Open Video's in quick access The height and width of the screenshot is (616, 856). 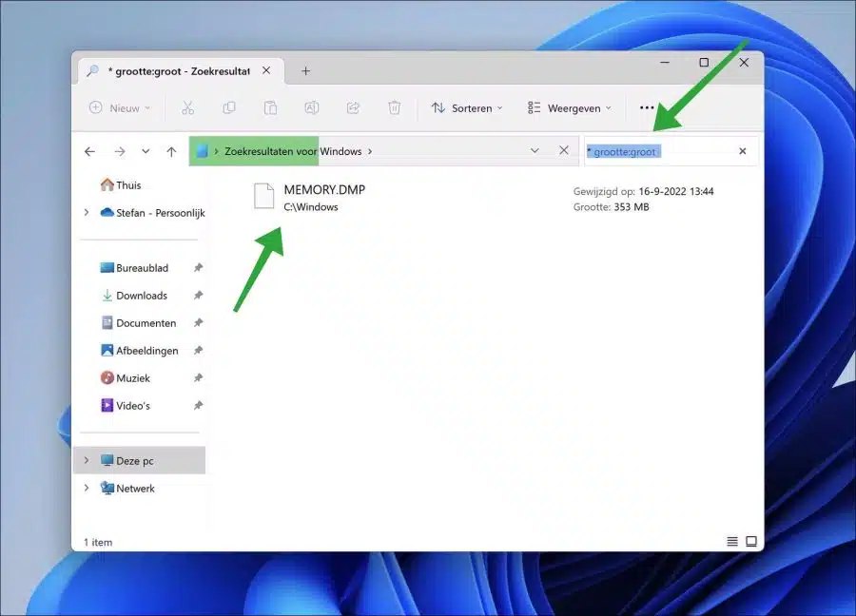pos(125,405)
